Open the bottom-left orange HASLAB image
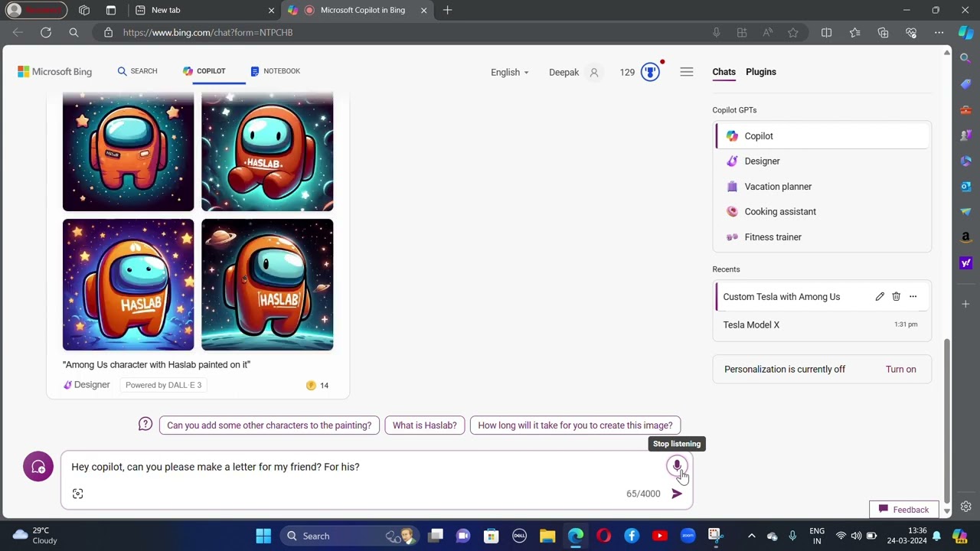Viewport: 980px width, 551px height. (128, 285)
